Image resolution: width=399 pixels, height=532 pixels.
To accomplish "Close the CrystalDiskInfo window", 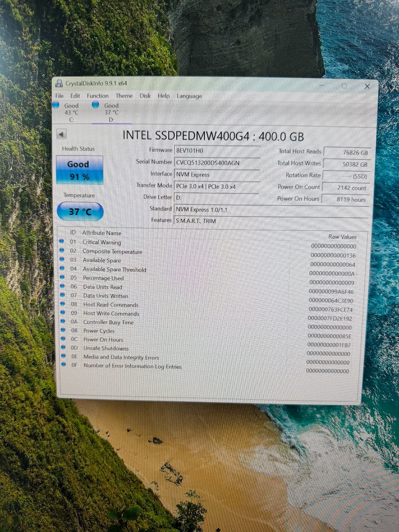I will click(367, 86).
